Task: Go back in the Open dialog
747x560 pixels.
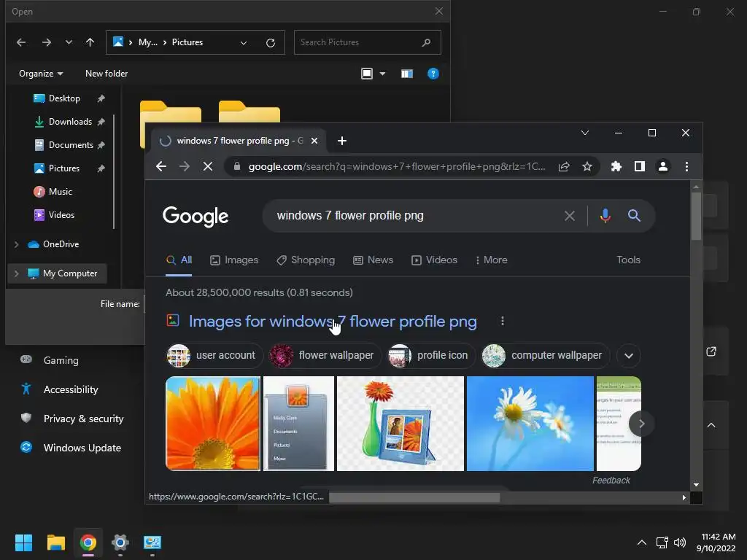Action: point(21,42)
